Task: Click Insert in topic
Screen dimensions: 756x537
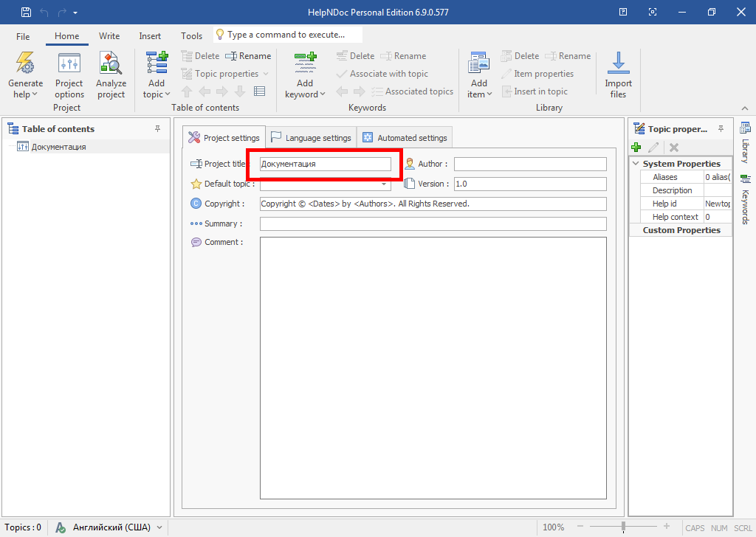Action: (x=535, y=91)
